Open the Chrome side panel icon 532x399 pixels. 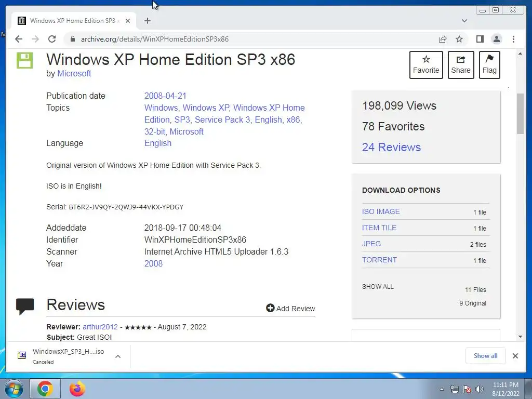pos(480,39)
